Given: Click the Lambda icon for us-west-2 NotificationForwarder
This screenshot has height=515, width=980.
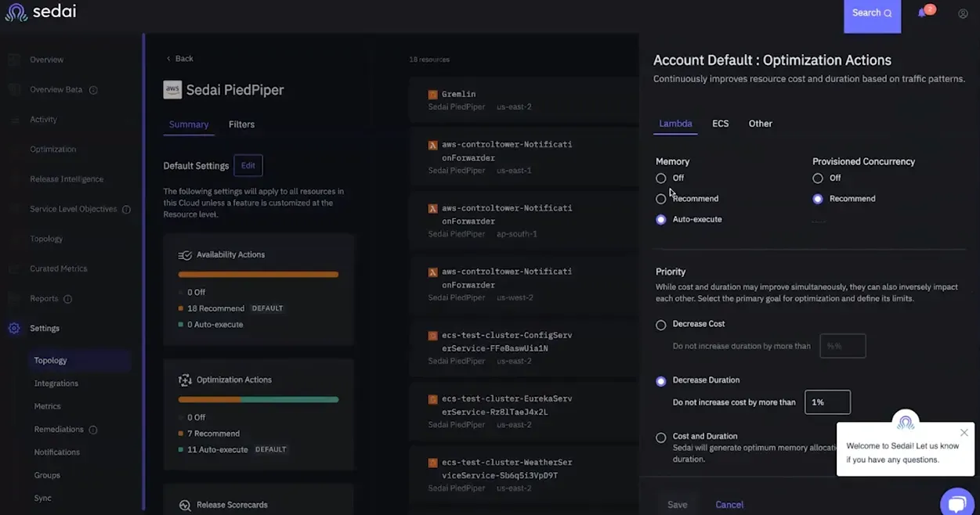Looking at the screenshot, I should coord(432,272).
